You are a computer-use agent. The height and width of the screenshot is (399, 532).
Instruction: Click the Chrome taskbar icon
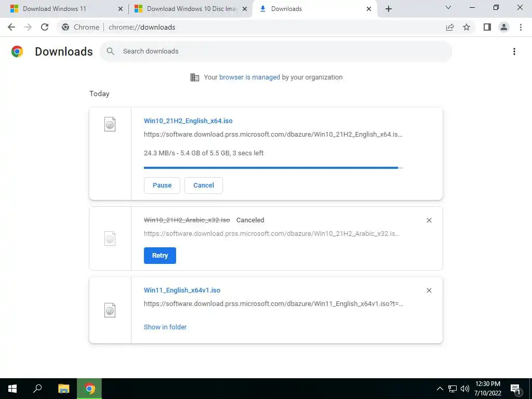pyautogui.click(x=89, y=389)
